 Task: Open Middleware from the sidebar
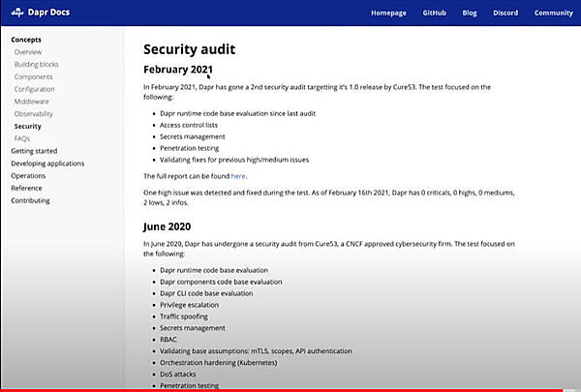pyautogui.click(x=32, y=102)
